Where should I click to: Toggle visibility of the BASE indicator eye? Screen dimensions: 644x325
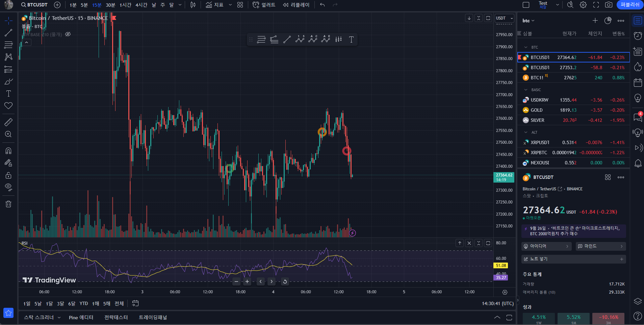(x=68, y=34)
